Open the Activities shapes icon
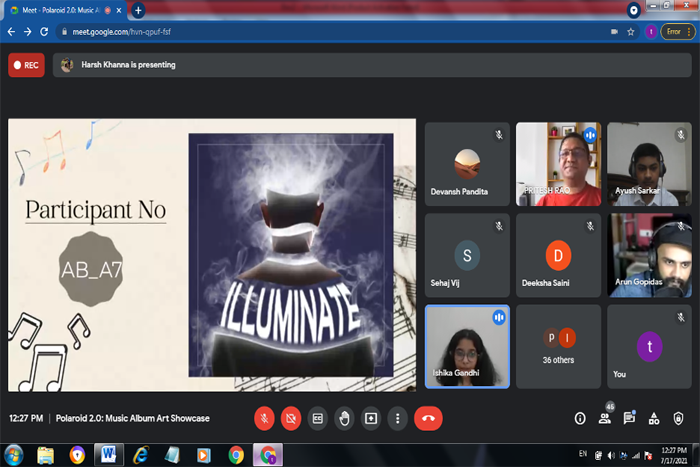 [654, 418]
